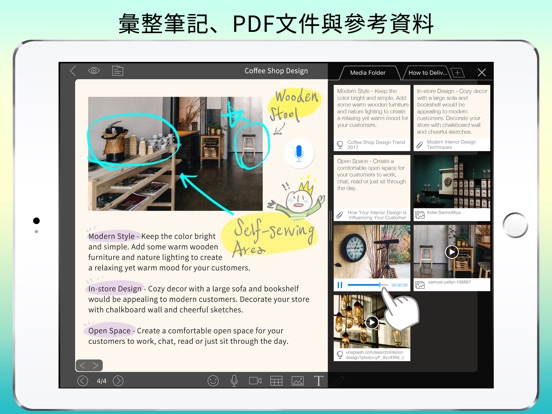Tap the back arrow in the top bar
The image size is (552, 414).
tap(73, 71)
